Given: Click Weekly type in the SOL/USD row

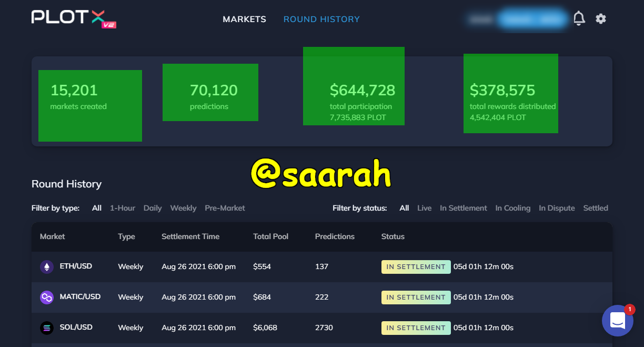Looking at the screenshot, I should 130,328.
